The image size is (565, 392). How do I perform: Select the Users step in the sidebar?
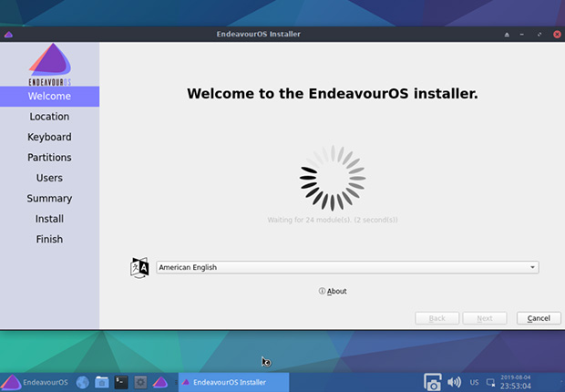50,178
